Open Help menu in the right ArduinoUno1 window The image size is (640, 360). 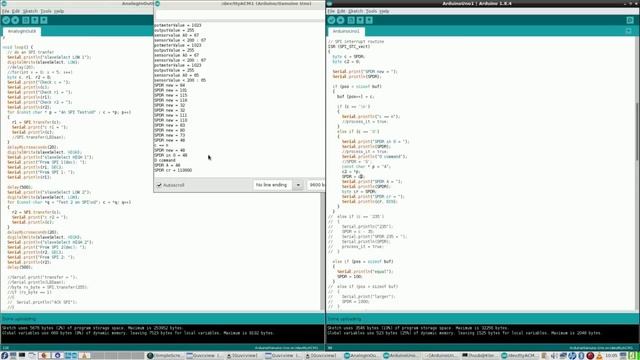coord(384,11)
